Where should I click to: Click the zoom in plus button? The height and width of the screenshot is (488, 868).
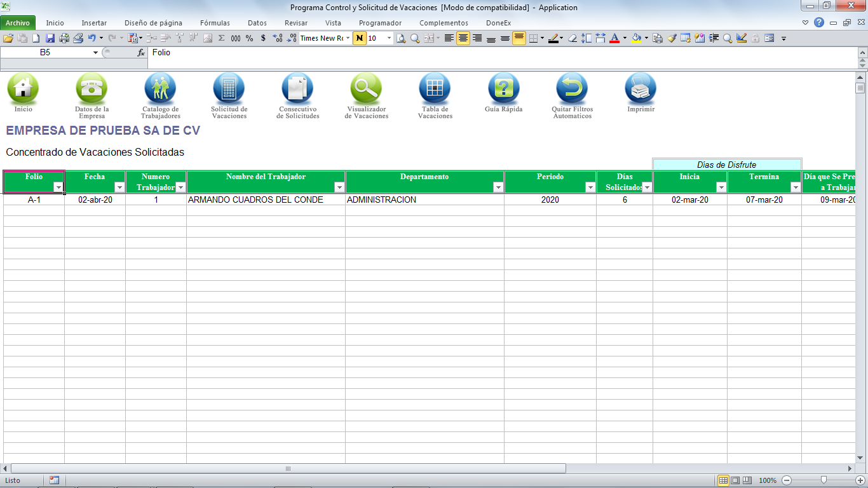[x=859, y=480]
